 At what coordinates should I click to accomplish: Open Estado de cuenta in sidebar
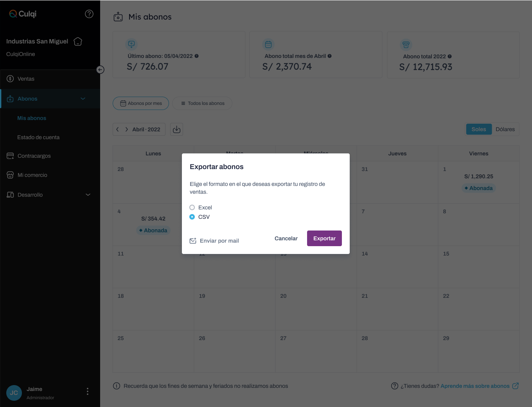pyautogui.click(x=38, y=137)
